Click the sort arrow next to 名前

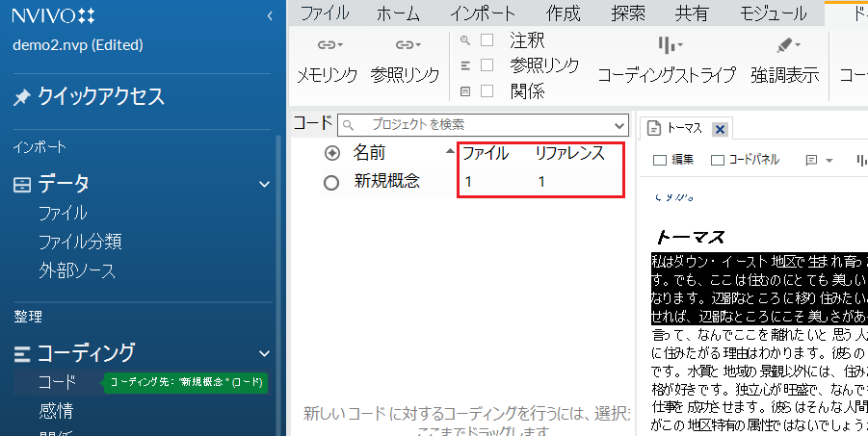coord(450,152)
